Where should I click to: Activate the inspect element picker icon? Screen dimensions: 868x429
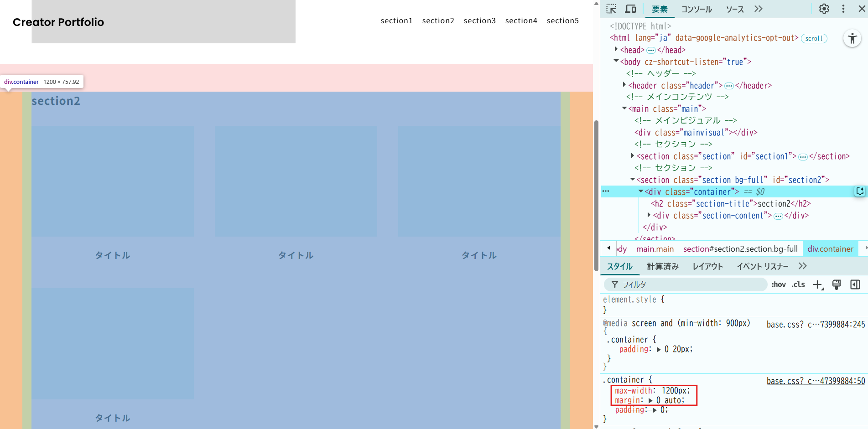click(611, 9)
